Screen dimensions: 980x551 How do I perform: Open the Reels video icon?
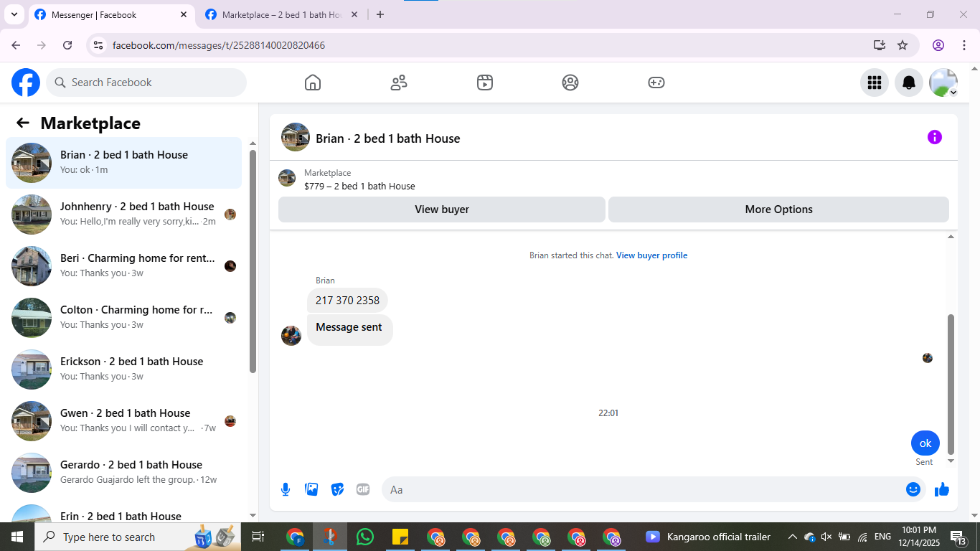click(x=485, y=83)
